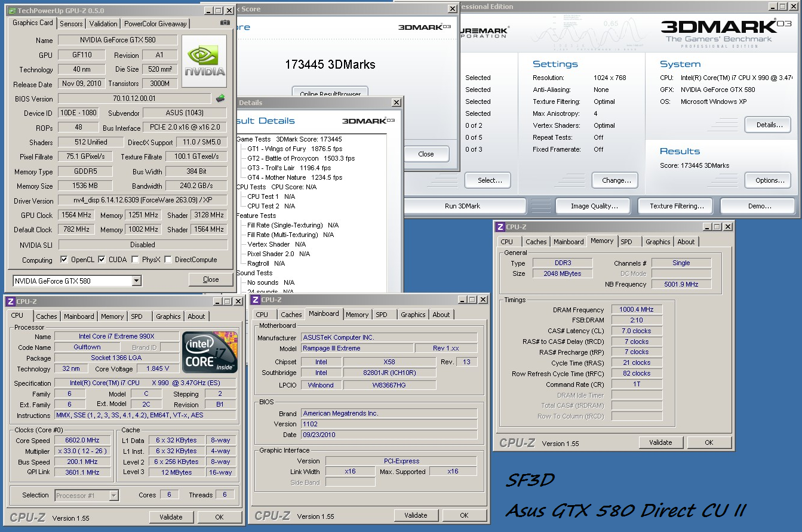
Task: Toggle the DirectCompute checkbox in GPU-Z
Action: coord(168,260)
